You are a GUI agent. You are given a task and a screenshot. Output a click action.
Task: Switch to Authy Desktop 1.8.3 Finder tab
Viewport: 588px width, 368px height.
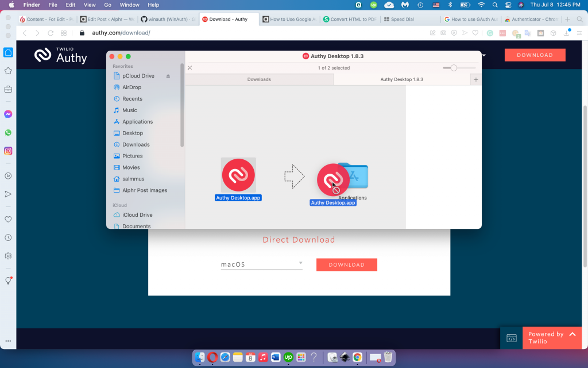coord(401,79)
